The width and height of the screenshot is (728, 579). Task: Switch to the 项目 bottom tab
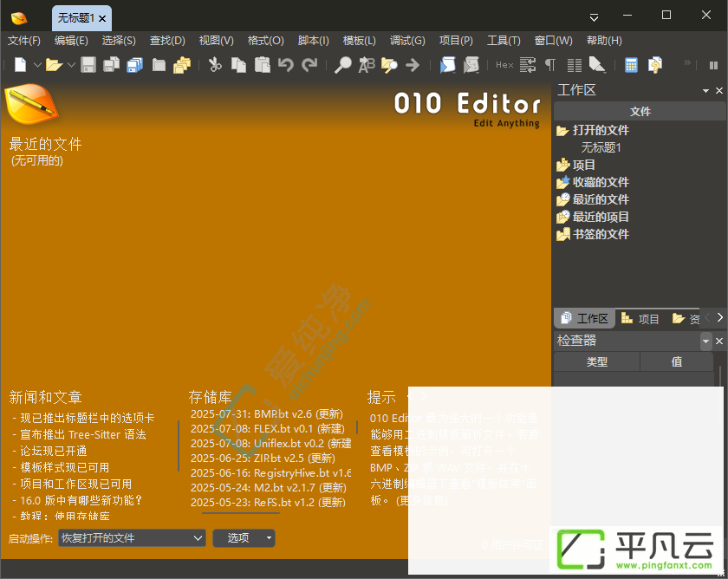pos(640,318)
